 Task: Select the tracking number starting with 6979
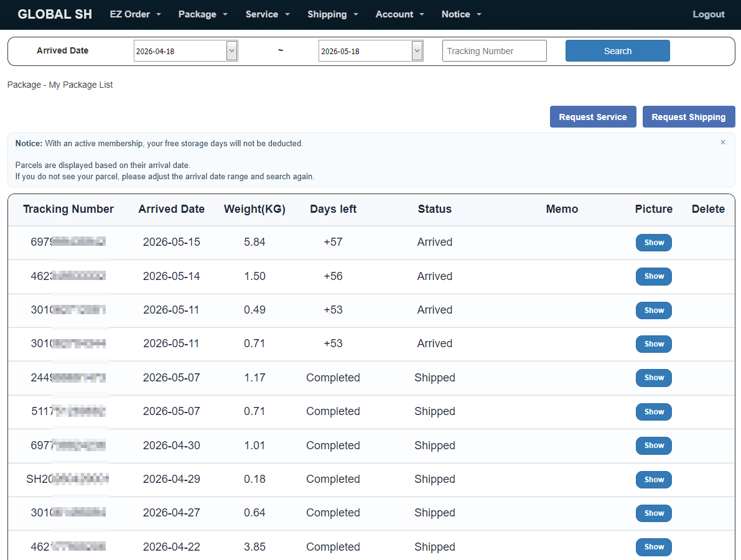coord(68,242)
